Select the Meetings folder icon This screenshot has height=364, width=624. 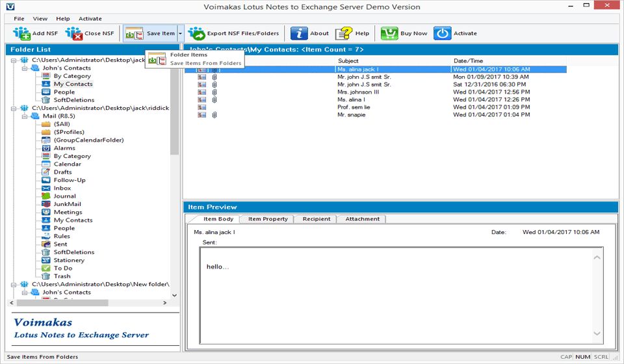[x=46, y=212]
